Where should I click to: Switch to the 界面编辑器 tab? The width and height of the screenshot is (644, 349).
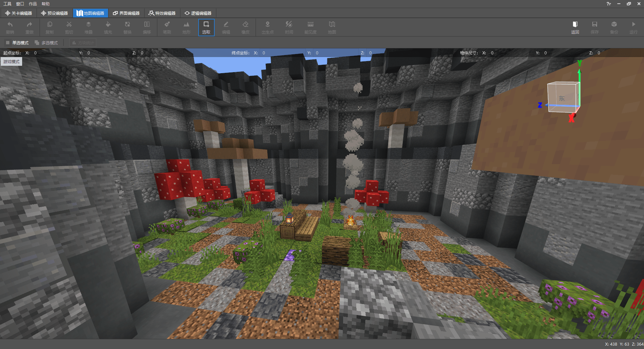tap(126, 13)
